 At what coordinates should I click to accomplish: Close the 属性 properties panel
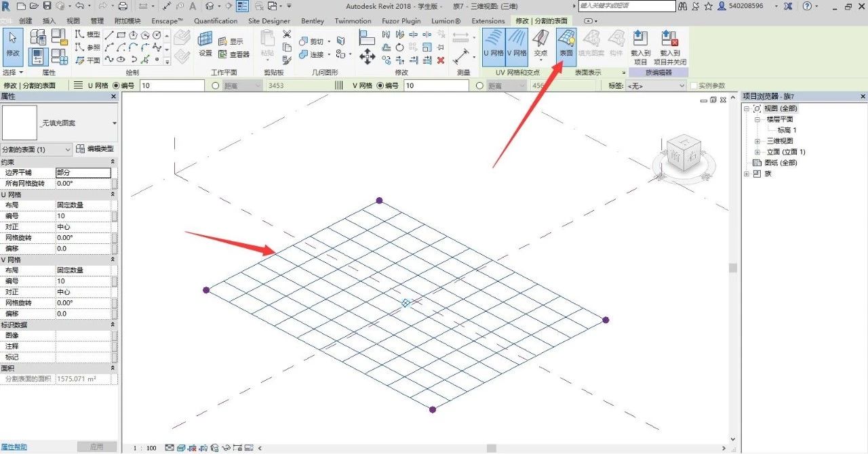coord(113,97)
